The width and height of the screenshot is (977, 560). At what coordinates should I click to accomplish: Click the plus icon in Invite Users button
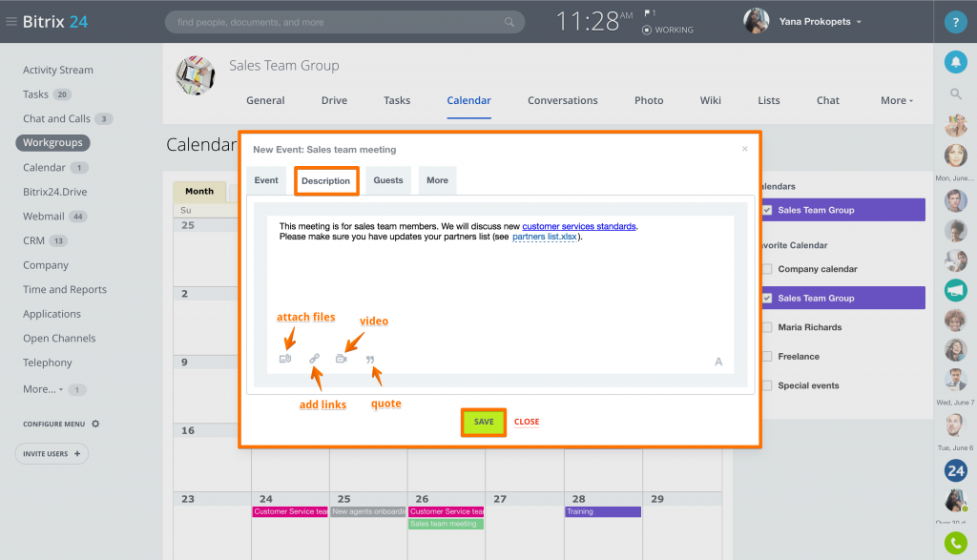click(x=77, y=453)
